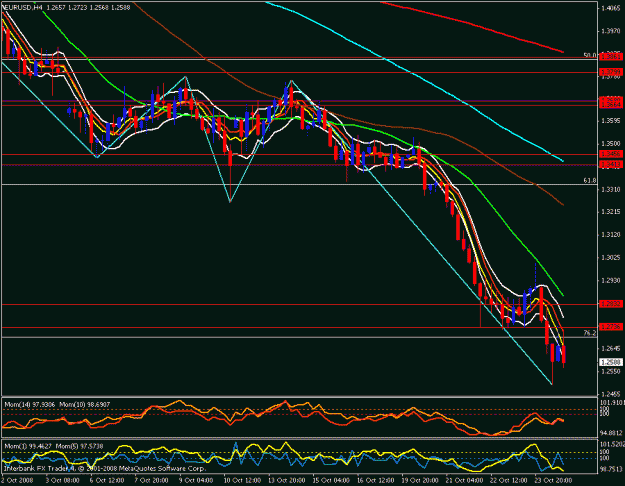The width and height of the screenshot is (625, 486).
Task: Click the 19 Oct 20:00 time label
Action: pyautogui.click(x=421, y=480)
